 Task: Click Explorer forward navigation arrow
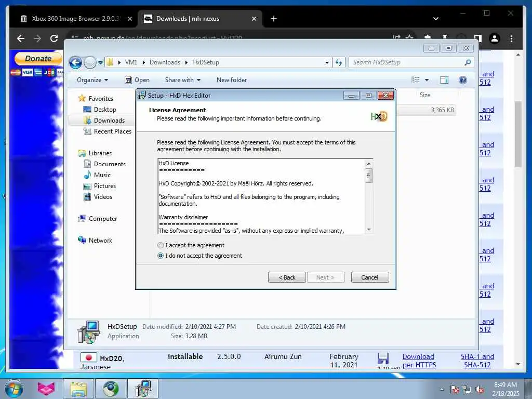coord(90,62)
